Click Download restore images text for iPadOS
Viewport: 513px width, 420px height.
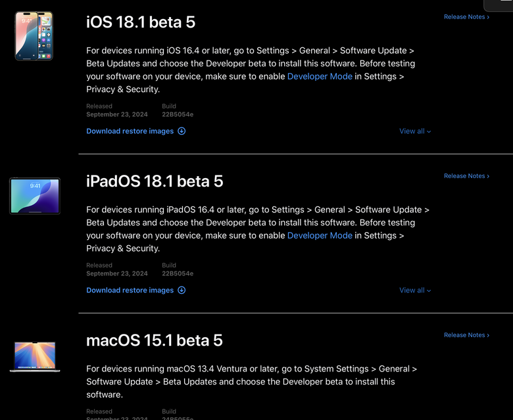coord(130,290)
